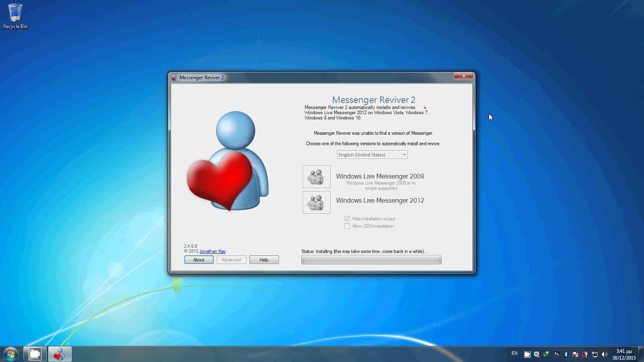The width and height of the screenshot is (644, 362).
Task: Click the Show desktop strip at taskbar end
Action: pos(641,354)
